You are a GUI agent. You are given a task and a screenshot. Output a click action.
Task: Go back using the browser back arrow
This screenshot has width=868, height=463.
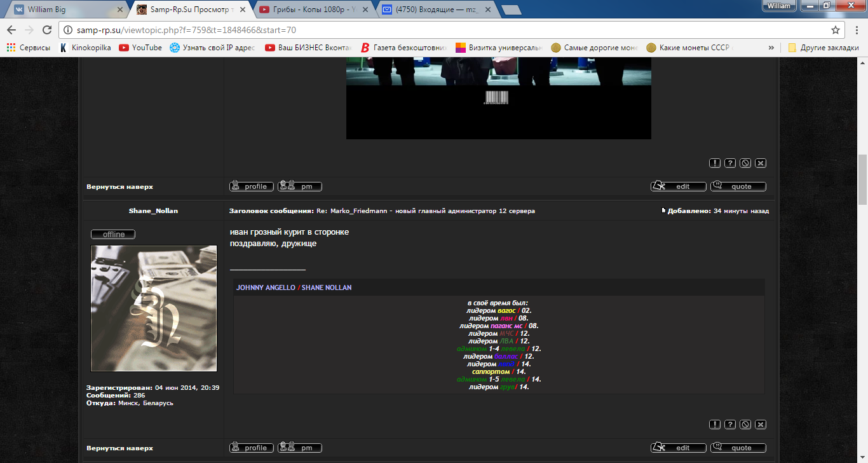[x=11, y=30]
